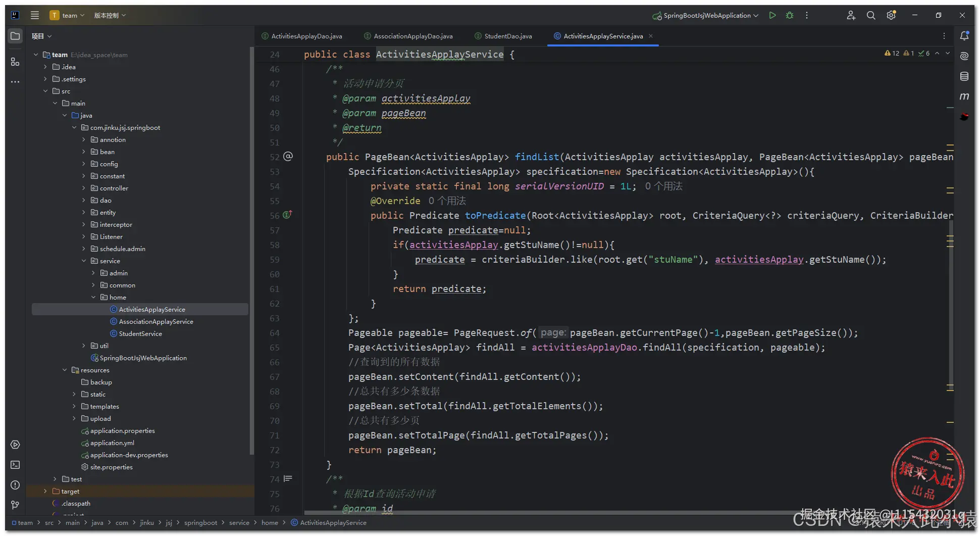Open the main hamburger menu
Viewport: 980px width, 536px height.
(35, 15)
